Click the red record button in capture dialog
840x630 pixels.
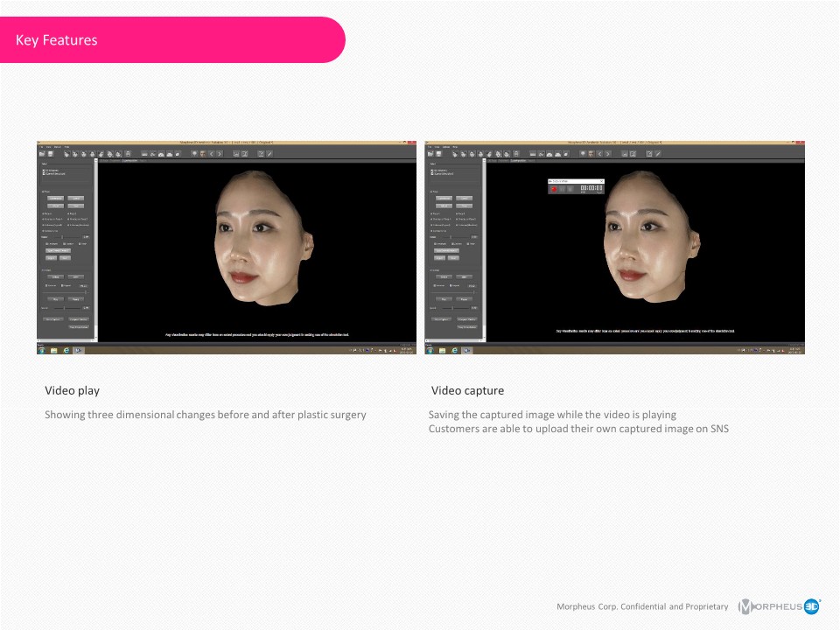tap(554, 188)
